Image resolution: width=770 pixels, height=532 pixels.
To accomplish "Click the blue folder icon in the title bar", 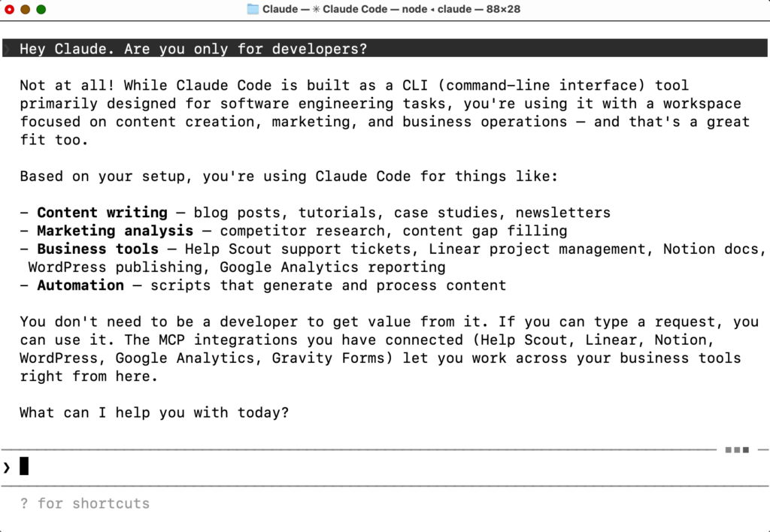I will (253, 9).
